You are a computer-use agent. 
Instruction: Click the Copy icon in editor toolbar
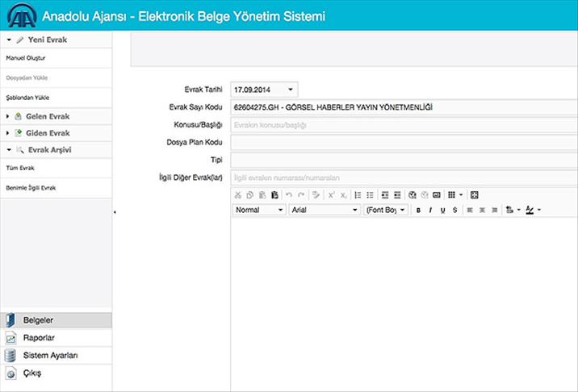coord(250,195)
